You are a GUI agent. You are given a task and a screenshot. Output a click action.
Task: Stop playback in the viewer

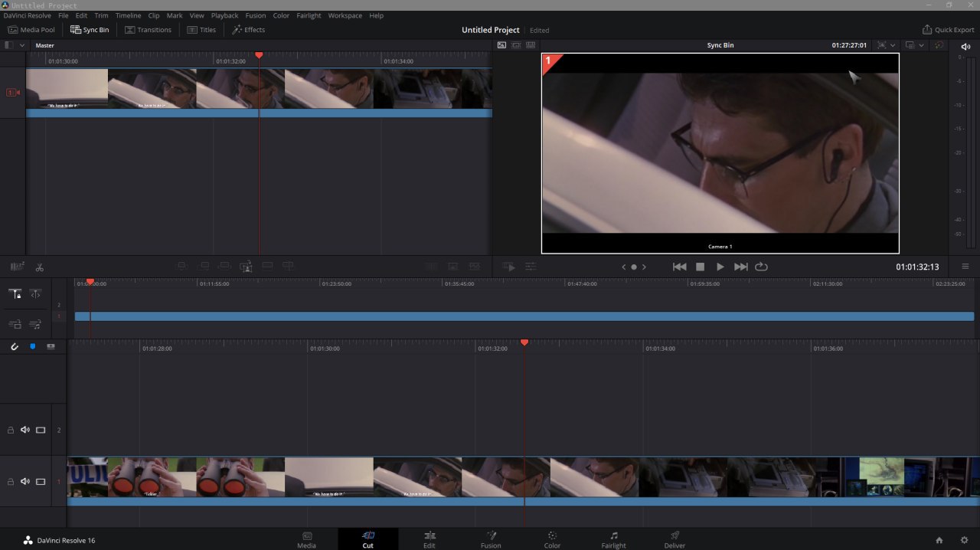click(x=700, y=267)
